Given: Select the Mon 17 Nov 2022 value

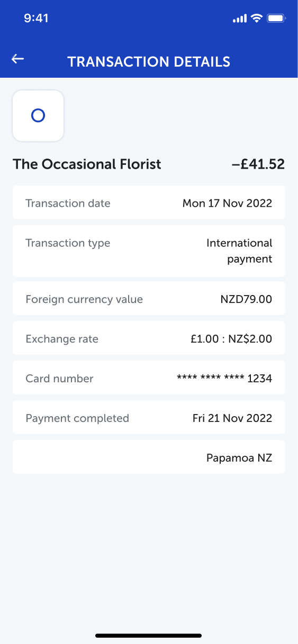Looking at the screenshot, I should pos(227,203).
